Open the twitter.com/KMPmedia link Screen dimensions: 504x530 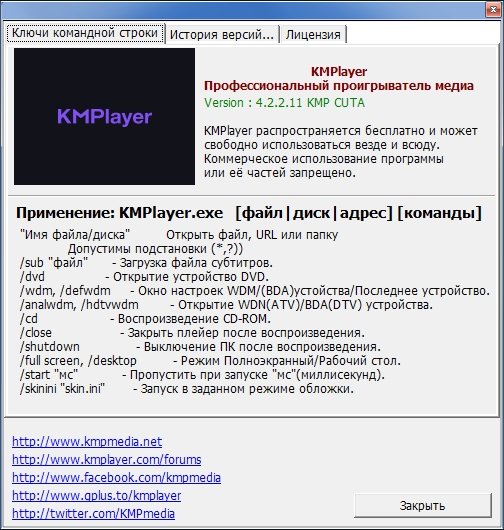tap(93, 513)
